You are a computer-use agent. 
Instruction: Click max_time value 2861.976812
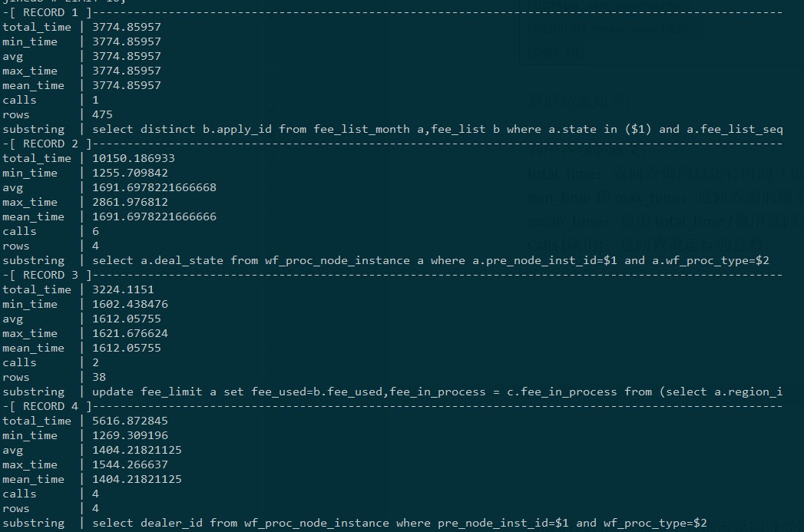tap(130, 202)
